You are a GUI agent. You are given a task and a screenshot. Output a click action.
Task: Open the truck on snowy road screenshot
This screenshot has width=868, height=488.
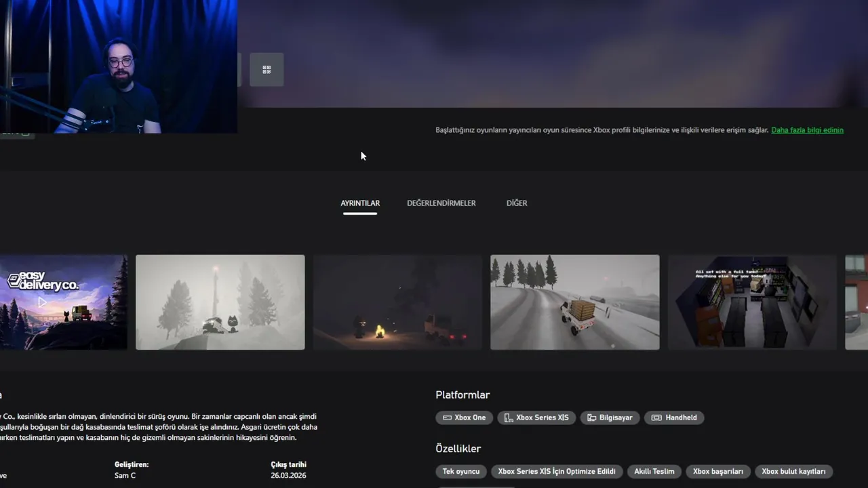click(575, 302)
